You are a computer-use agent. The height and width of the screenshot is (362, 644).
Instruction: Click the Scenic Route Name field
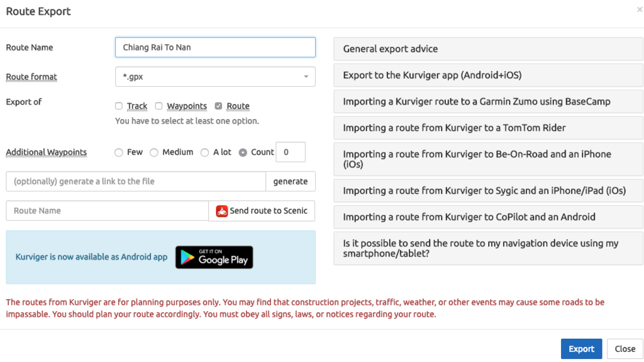(107, 211)
